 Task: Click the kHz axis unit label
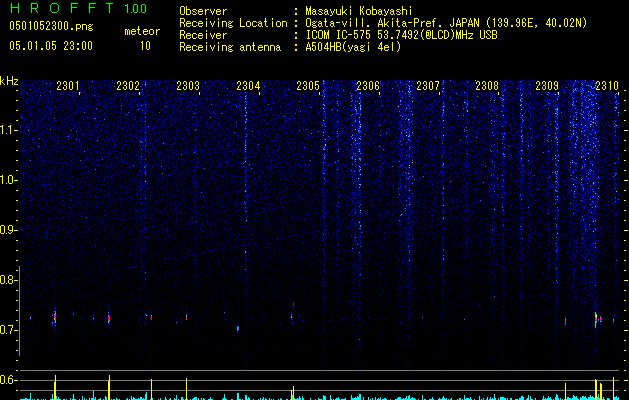coord(9,81)
